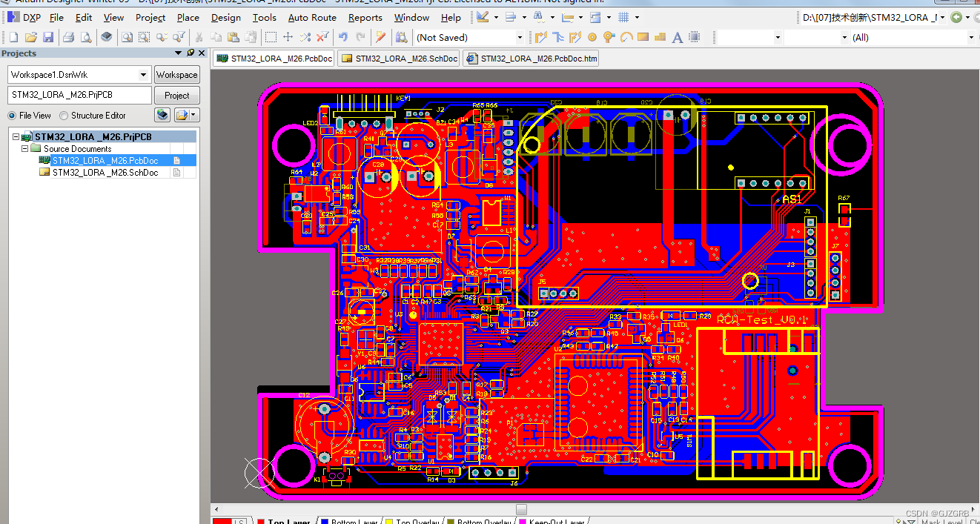Screen dimensions: 980x524
Task: Switch to the STM32_LORA_M26.SchDoc tab
Action: coord(398,58)
